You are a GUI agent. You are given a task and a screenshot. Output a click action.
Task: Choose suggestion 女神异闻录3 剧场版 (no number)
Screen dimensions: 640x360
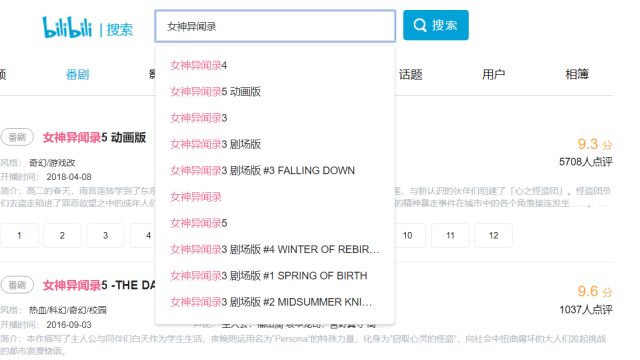click(x=216, y=144)
